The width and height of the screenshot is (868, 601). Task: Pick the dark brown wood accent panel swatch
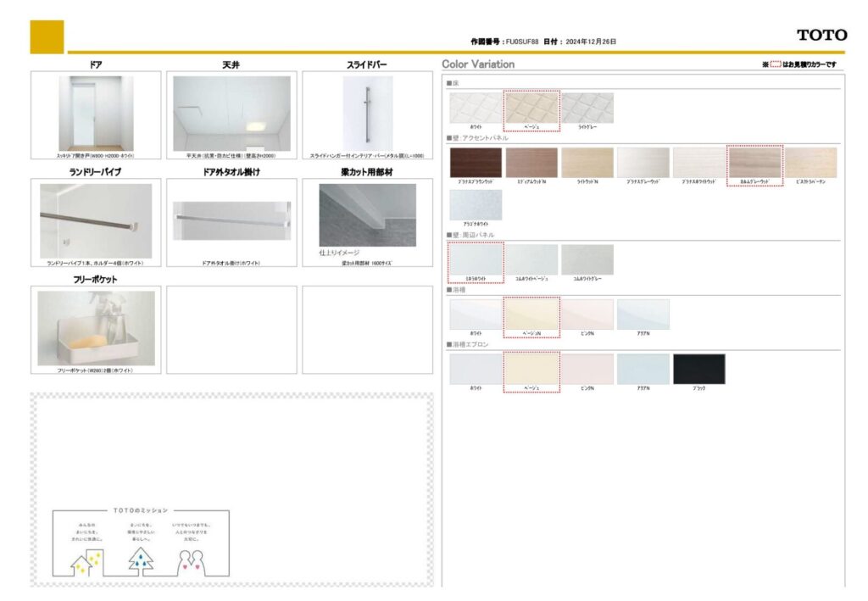tap(476, 163)
